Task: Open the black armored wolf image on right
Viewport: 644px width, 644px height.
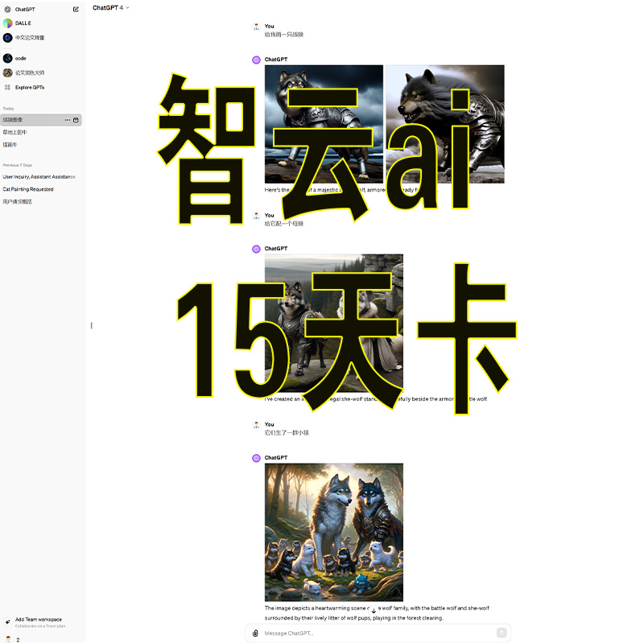Action: [445, 124]
